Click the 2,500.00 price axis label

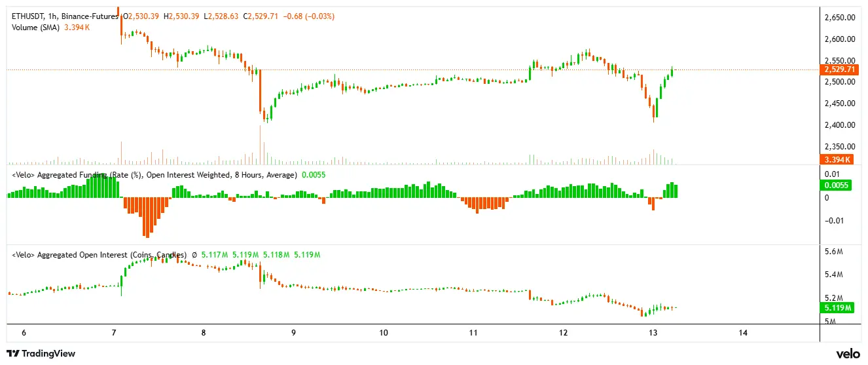pos(841,82)
